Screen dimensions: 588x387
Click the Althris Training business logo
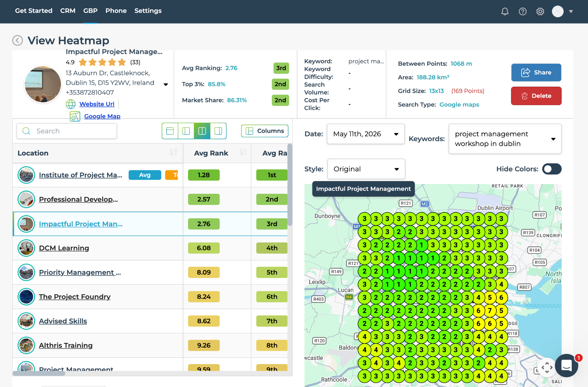pyautogui.click(x=26, y=345)
